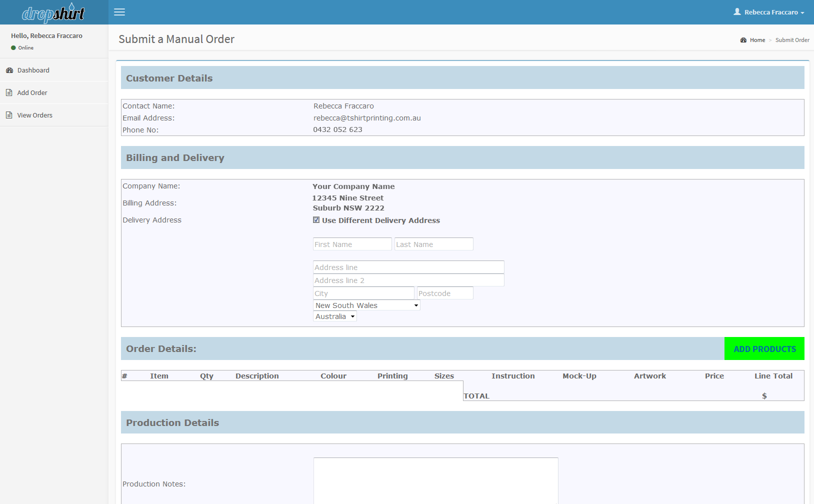This screenshot has height=504, width=814.
Task: Focus the First Name field
Action: [352, 244]
